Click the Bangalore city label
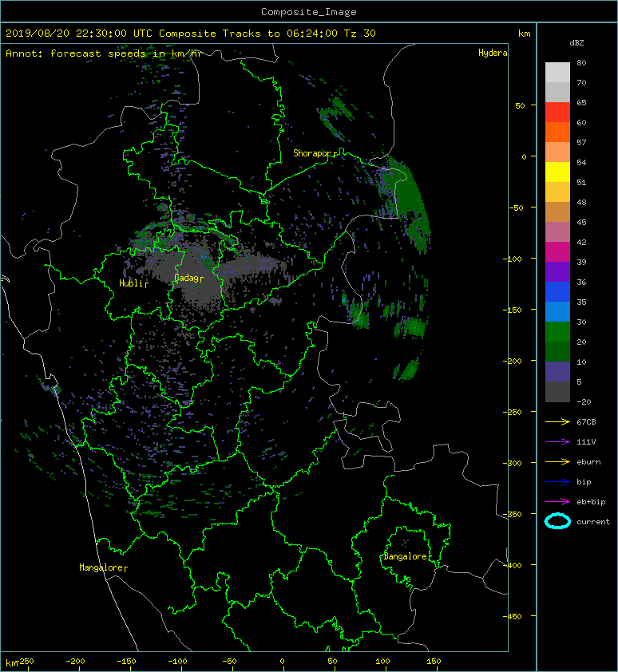 (x=406, y=556)
